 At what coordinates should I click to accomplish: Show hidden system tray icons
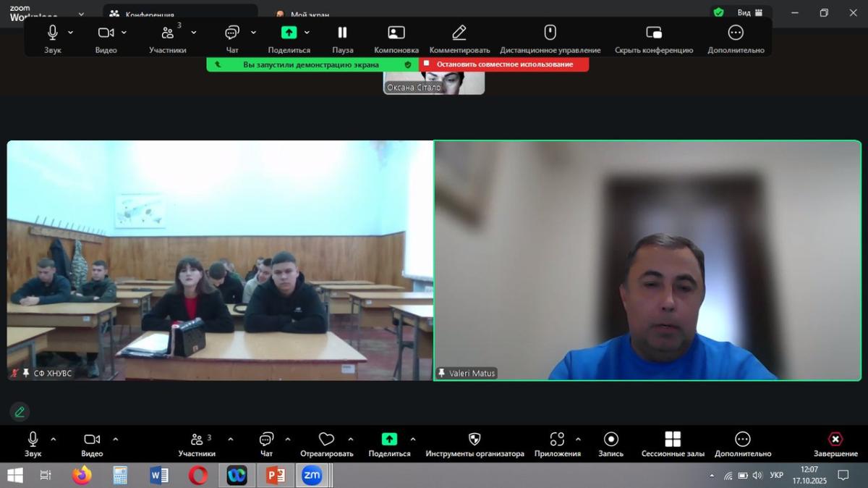coord(712,476)
